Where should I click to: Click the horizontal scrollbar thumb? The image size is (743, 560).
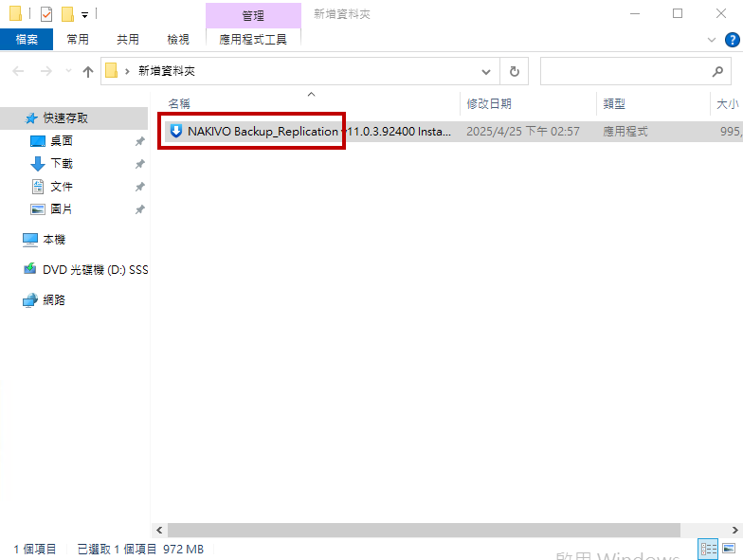point(425,531)
